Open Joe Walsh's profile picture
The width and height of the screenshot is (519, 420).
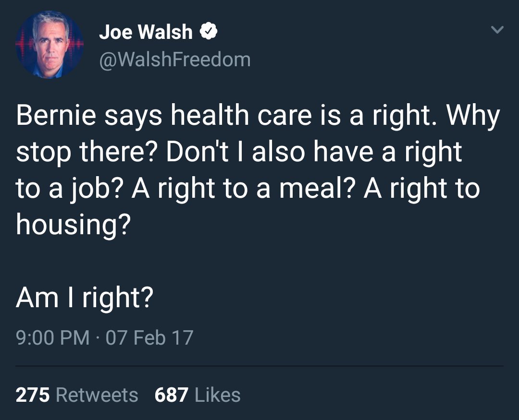[49, 45]
